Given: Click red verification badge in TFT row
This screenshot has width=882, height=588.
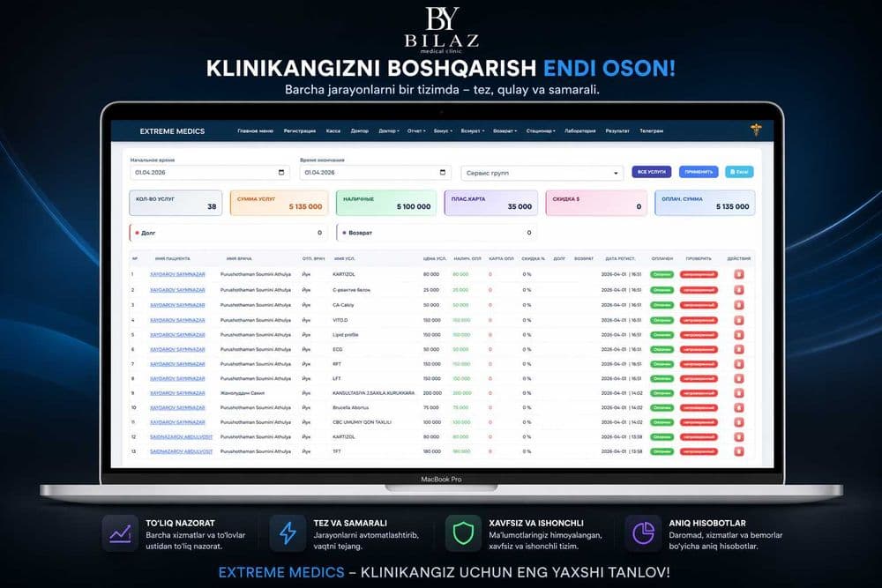Looking at the screenshot, I should [x=699, y=451].
